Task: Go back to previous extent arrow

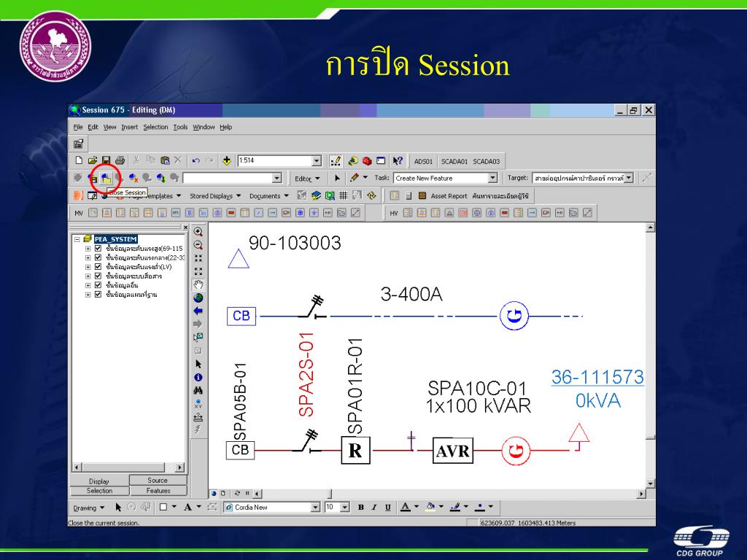Action: click(x=198, y=311)
